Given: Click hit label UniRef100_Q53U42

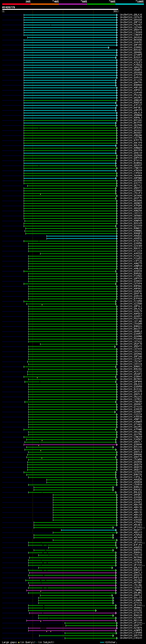Looking at the screenshot, I should [131, 128].
